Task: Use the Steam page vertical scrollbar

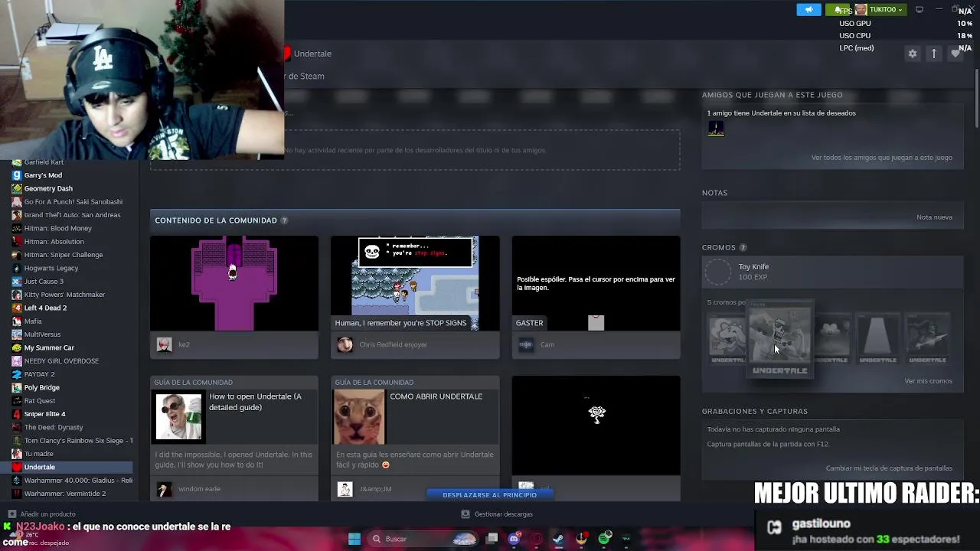Action: (x=976, y=99)
